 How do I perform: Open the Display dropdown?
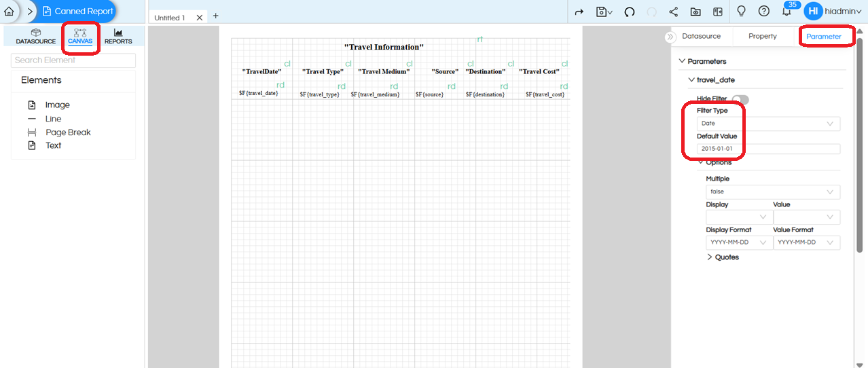(739, 217)
